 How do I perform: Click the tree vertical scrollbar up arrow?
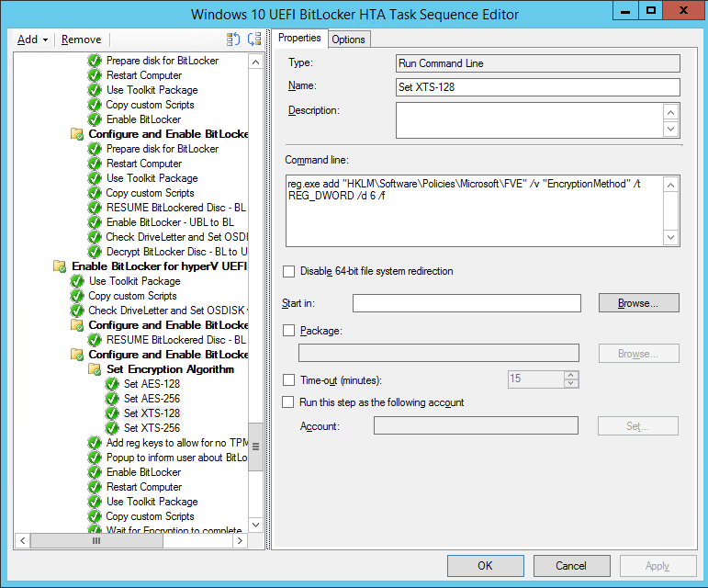(x=255, y=62)
